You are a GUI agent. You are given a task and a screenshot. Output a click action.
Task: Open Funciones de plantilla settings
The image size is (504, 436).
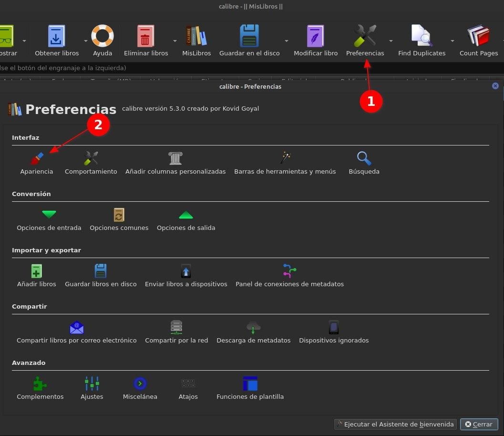point(250,388)
